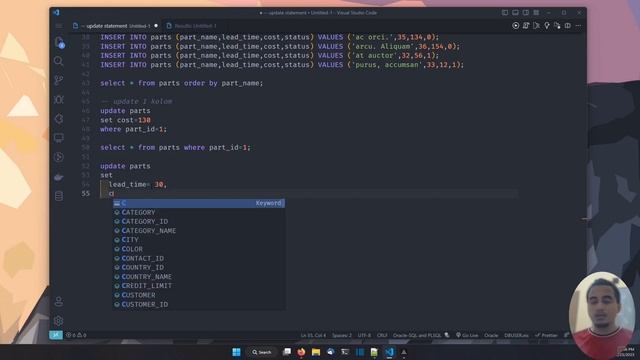Switch to the update statement tab

[116, 26]
